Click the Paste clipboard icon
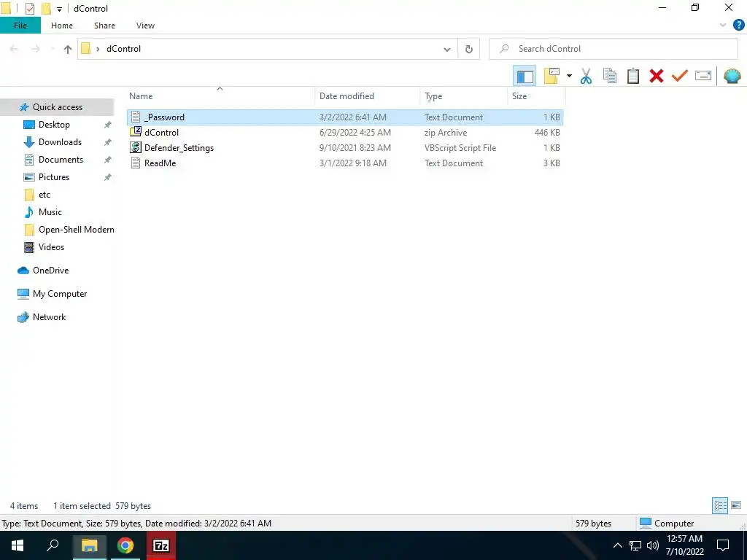 (x=633, y=76)
